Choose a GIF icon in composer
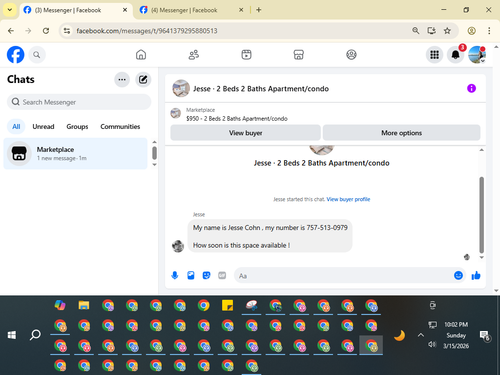Viewport: 500px width, 375px height. [x=222, y=275]
